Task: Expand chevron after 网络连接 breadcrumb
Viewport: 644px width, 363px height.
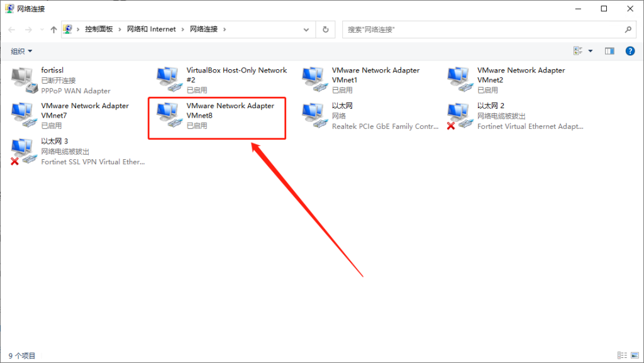Action: 225,30
